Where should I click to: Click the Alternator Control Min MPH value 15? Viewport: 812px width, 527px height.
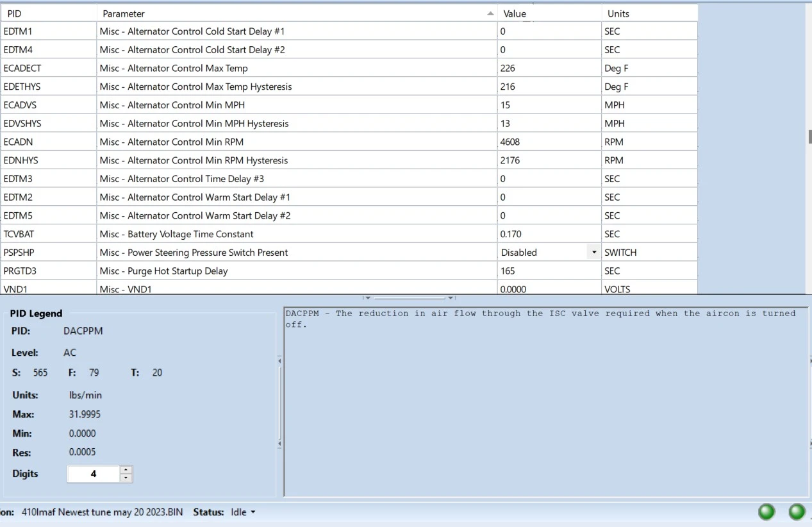tap(549, 105)
